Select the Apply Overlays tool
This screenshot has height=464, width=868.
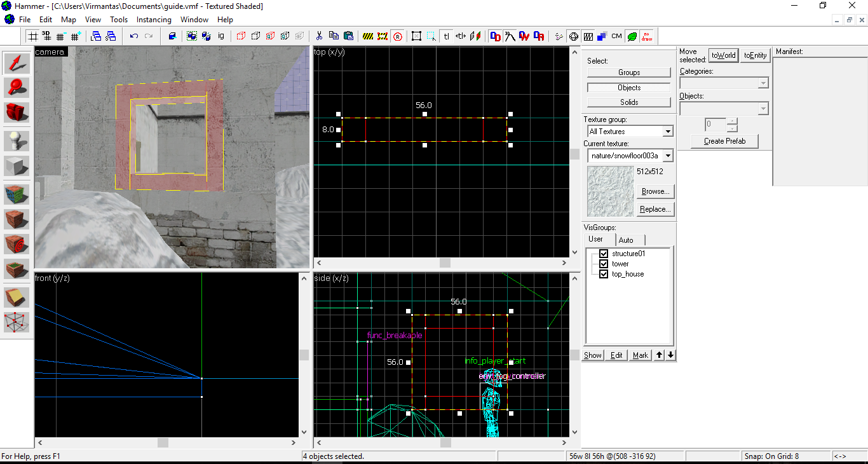click(17, 269)
